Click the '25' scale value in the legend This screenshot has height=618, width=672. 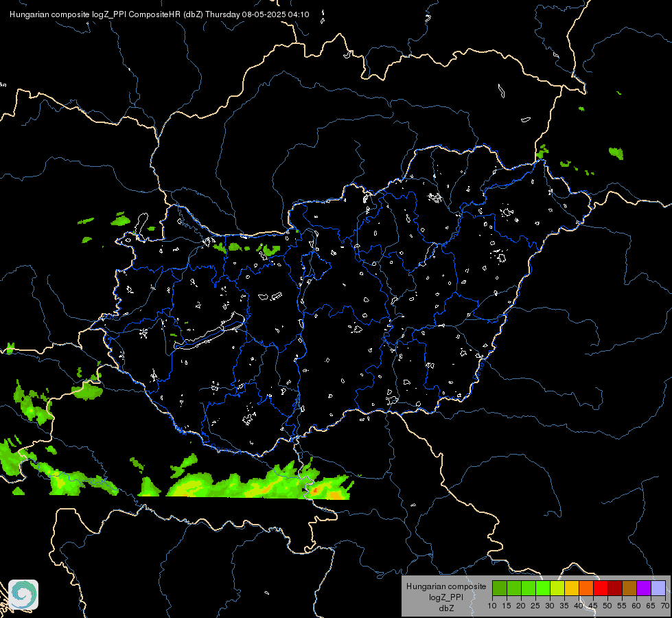535,606
